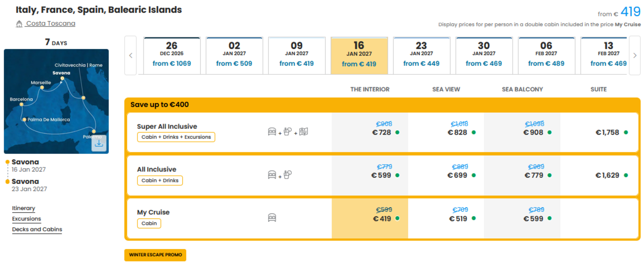This screenshot has height=268, width=644.
Task: Select the 09 Jan 2027 departure date
Action: click(297, 56)
